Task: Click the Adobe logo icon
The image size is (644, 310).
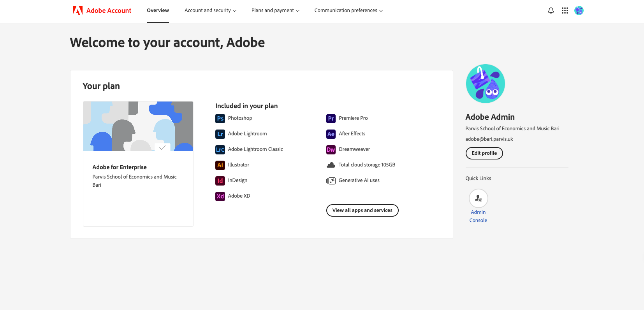Action: (77, 11)
